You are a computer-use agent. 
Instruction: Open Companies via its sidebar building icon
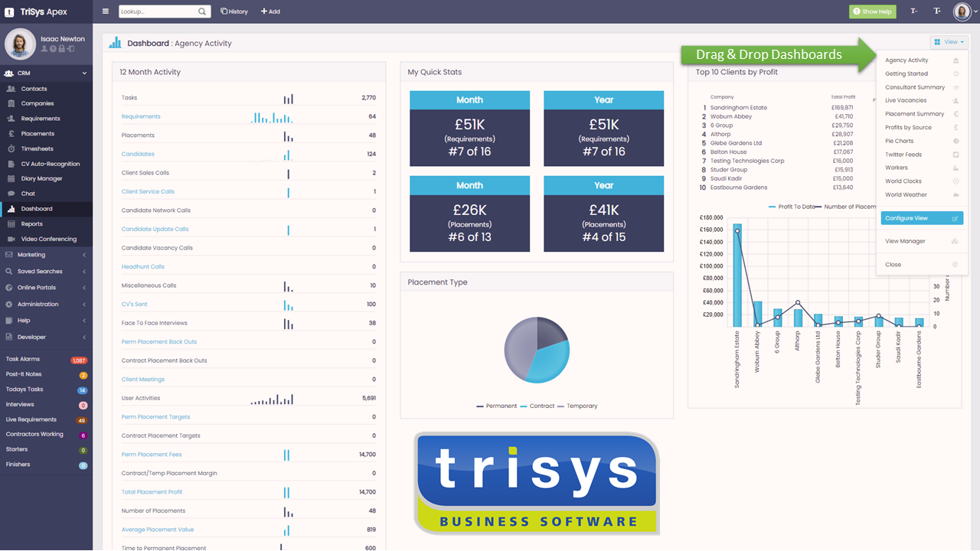click(11, 103)
